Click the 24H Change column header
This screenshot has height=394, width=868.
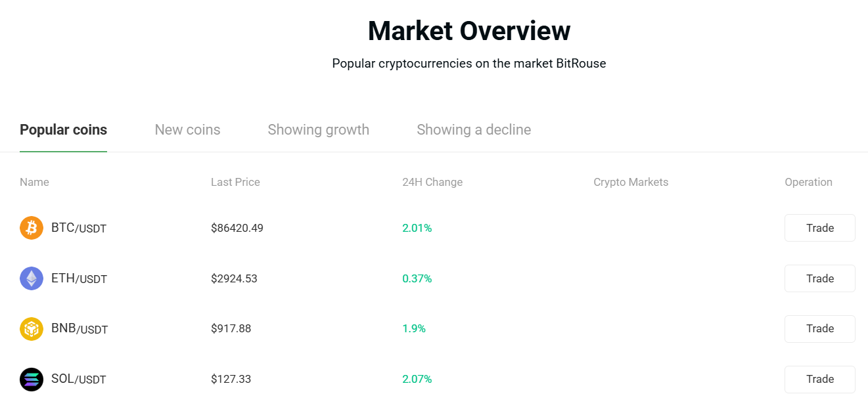(432, 182)
